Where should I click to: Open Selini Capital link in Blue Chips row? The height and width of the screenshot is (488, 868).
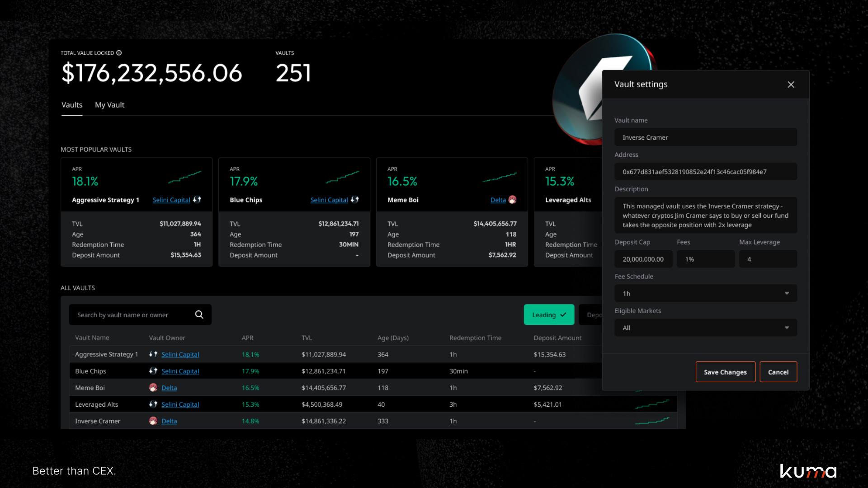180,371
